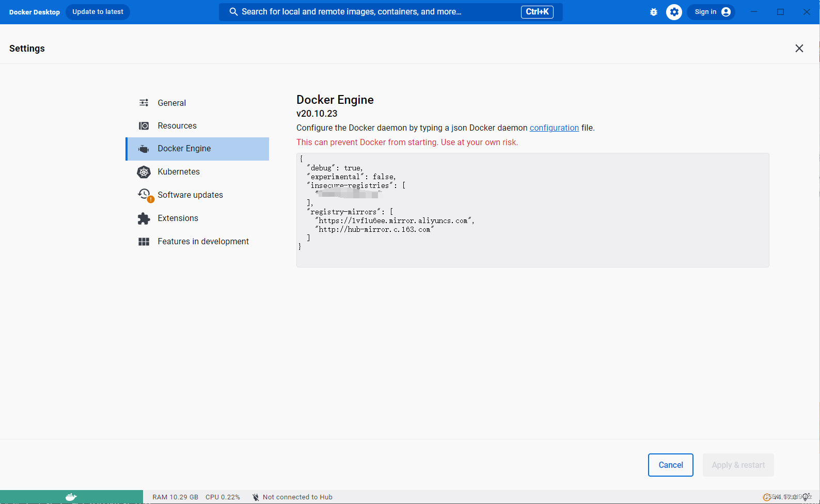This screenshot has width=820, height=504.
Task: Click the hub-mirror.c.163.com URL line
Action: pyautogui.click(x=374, y=230)
